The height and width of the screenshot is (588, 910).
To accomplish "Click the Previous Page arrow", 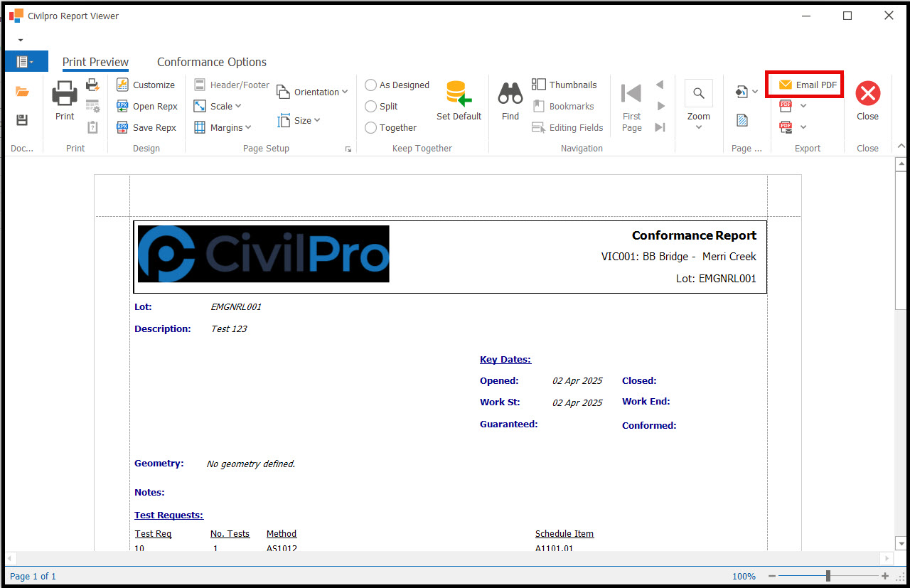I will pos(660,85).
